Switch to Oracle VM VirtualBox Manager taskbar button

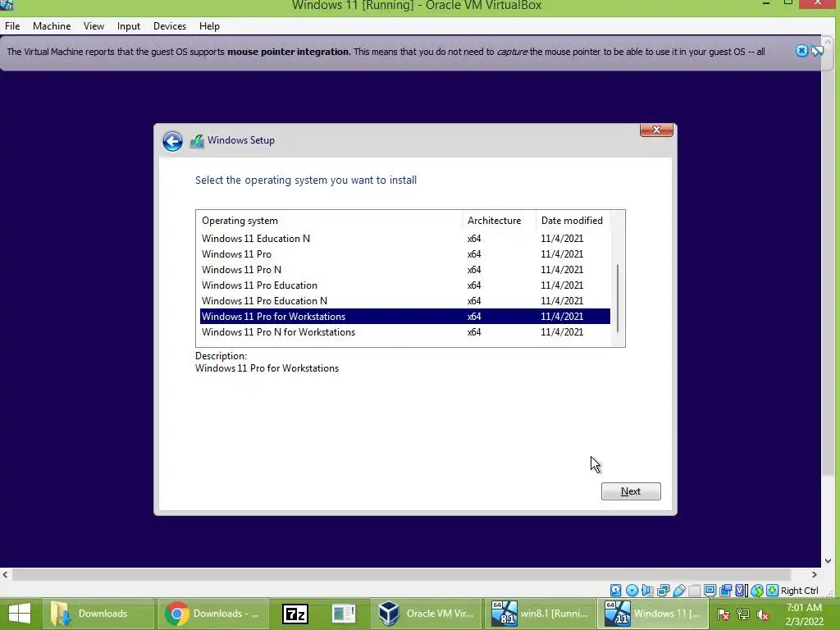[427, 614]
